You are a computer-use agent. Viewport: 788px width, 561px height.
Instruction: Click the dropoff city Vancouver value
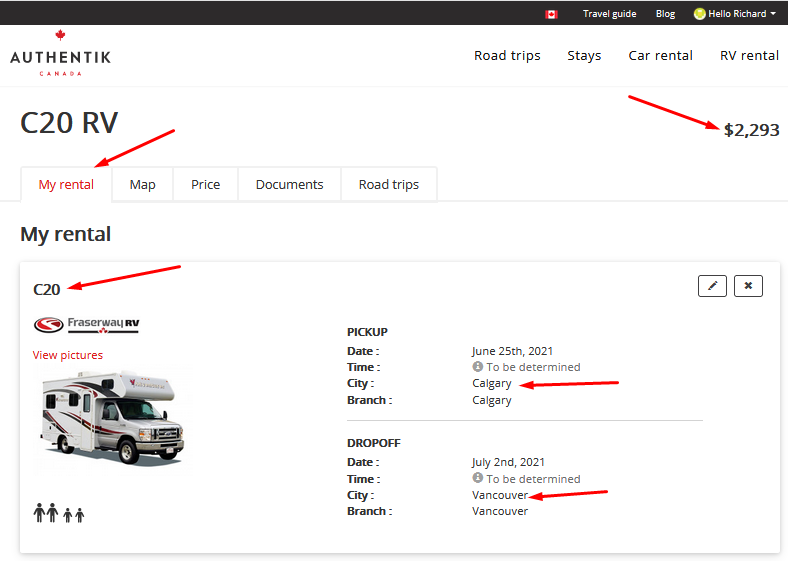(500, 495)
